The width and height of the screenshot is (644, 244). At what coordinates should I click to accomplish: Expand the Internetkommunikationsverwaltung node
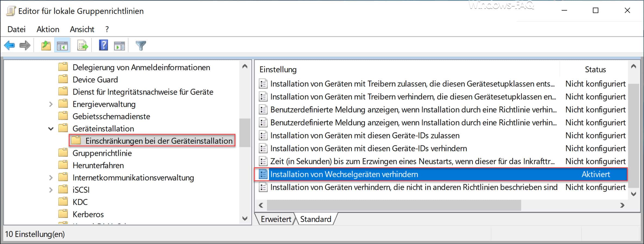51,178
